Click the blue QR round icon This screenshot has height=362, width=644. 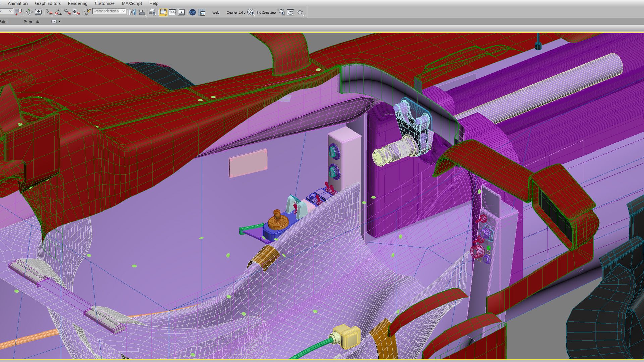pos(192,12)
